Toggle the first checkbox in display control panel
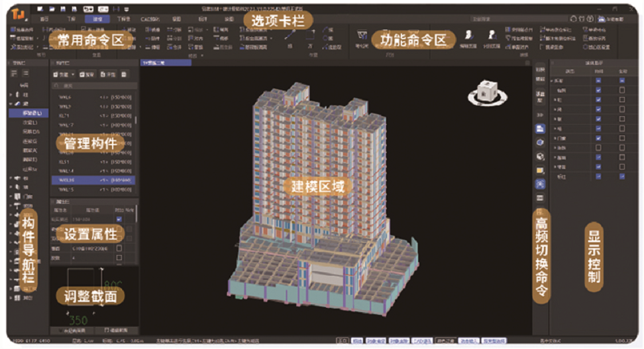Image resolution: width=644 pixels, height=349 pixels. tap(598, 81)
